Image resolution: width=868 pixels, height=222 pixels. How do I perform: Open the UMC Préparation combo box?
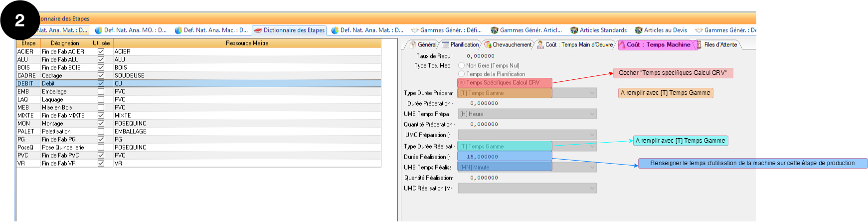(x=592, y=135)
